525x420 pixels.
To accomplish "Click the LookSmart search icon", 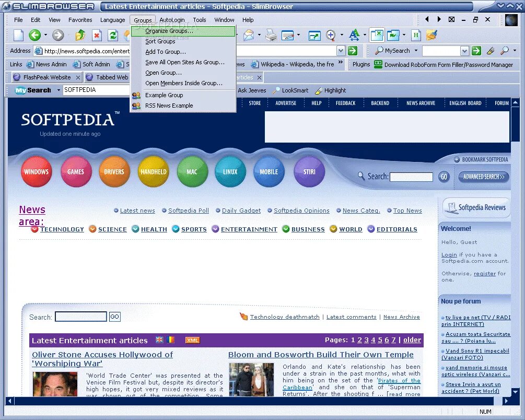I will tap(290, 90).
